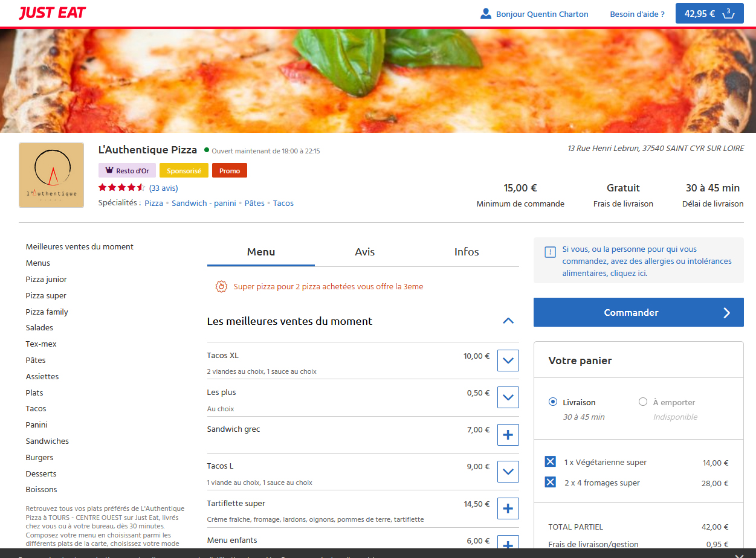This screenshot has width=756, height=558.
Task: Click the promotion offer icon
Action: [x=221, y=287]
